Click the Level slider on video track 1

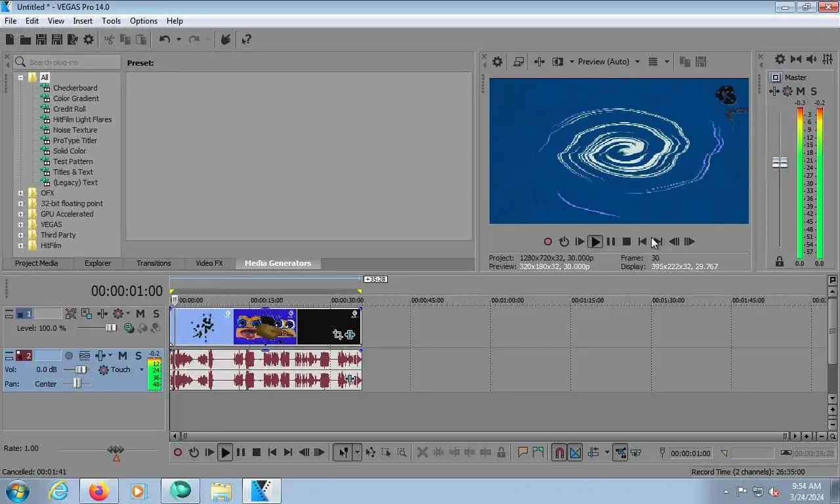(111, 328)
